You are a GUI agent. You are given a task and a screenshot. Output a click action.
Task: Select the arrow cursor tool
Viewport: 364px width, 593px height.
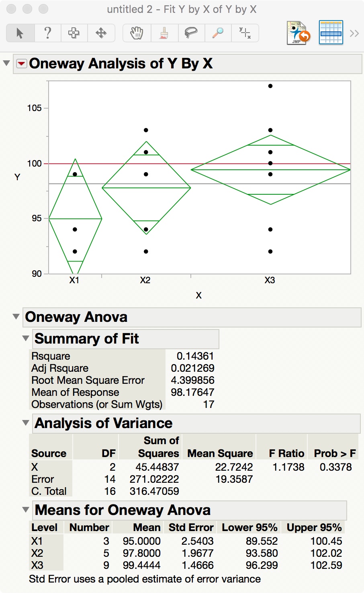point(20,33)
